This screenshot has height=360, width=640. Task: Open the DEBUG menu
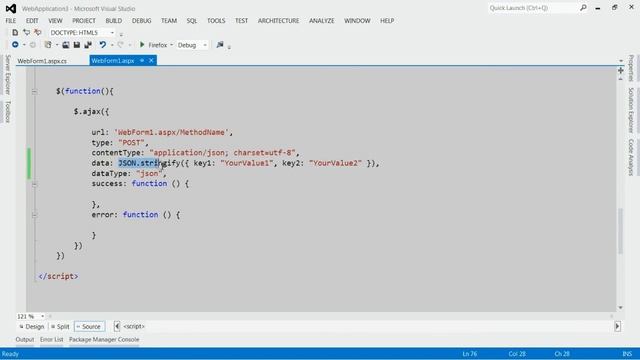coord(141,20)
